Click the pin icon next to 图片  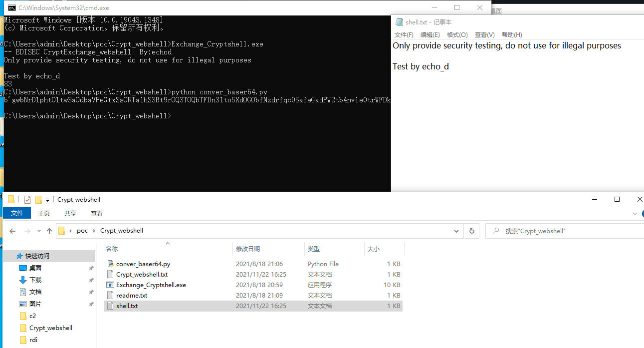tap(91, 304)
